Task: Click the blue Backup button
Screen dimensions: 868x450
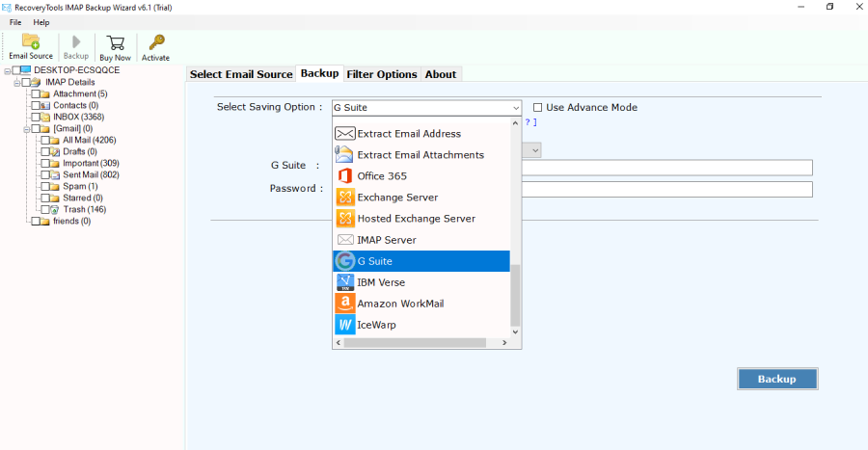Action: click(x=776, y=379)
